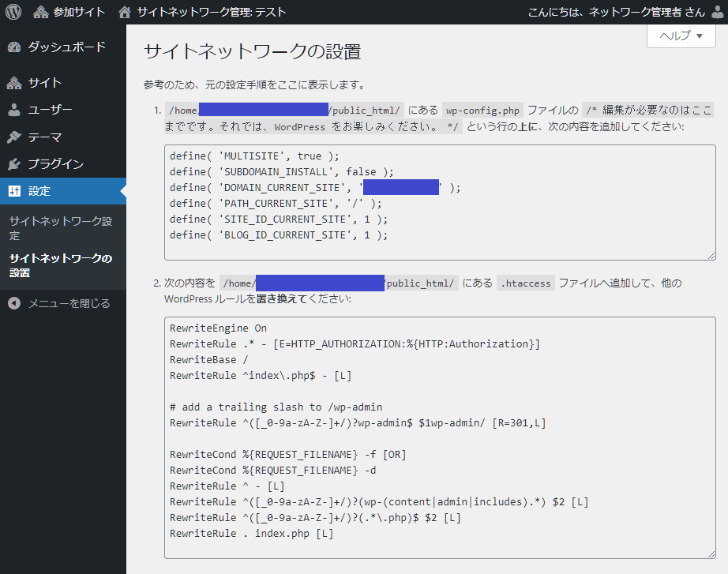Image resolution: width=728 pixels, height=574 pixels.
Task: Click the wp-config.php filename code label
Action: coord(483,111)
